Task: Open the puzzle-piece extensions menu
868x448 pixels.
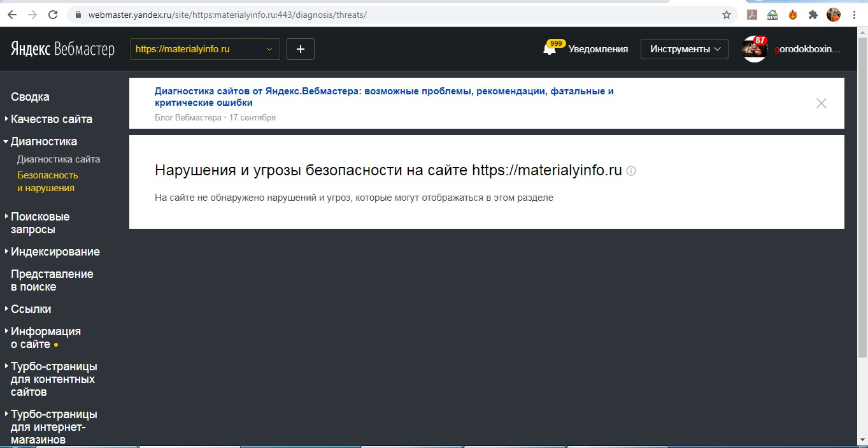Action: 813,15
